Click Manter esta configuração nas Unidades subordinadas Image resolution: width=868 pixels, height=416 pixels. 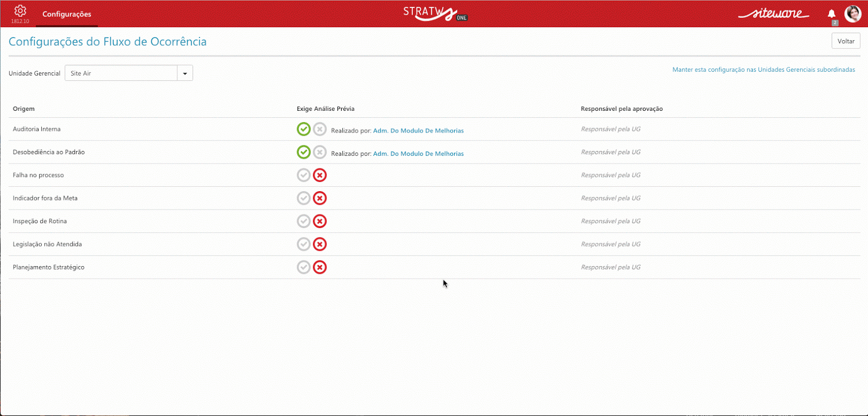coord(763,70)
